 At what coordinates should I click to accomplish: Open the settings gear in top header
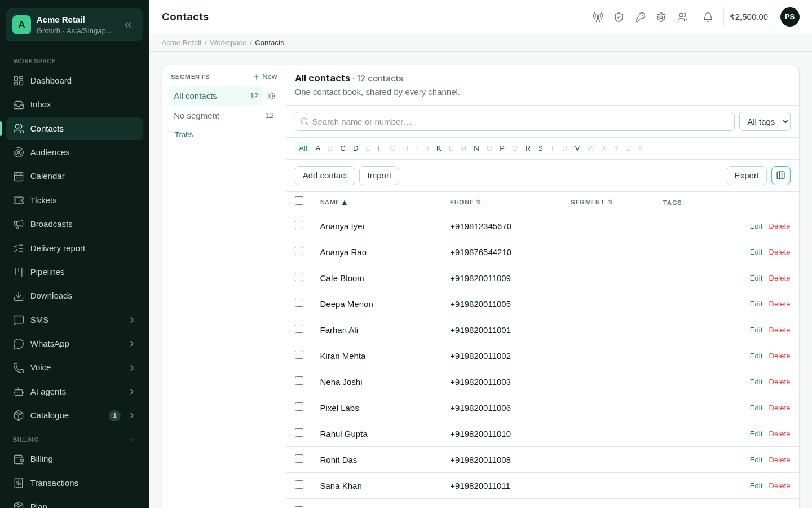pyautogui.click(x=661, y=17)
